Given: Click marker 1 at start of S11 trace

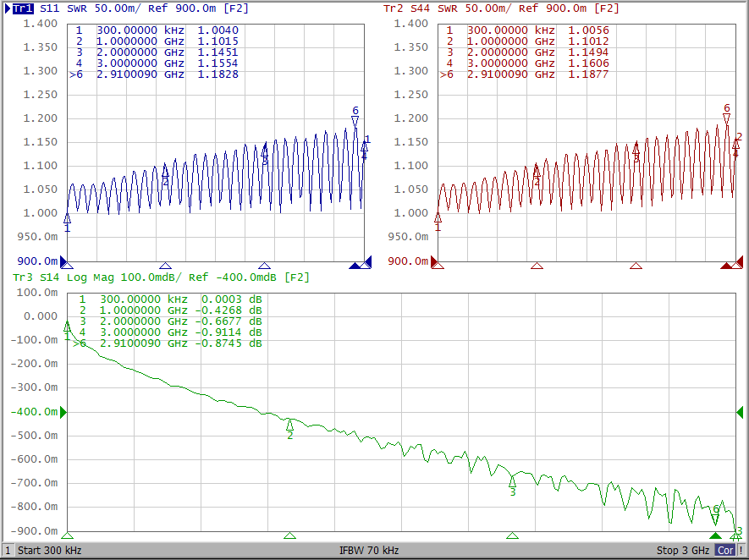Looking at the screenshot, I should coord(67,217).
